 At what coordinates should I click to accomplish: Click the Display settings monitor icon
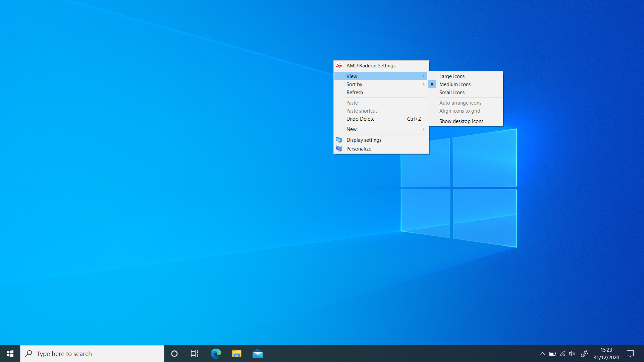pyautogui.click(x=339, y=140)
